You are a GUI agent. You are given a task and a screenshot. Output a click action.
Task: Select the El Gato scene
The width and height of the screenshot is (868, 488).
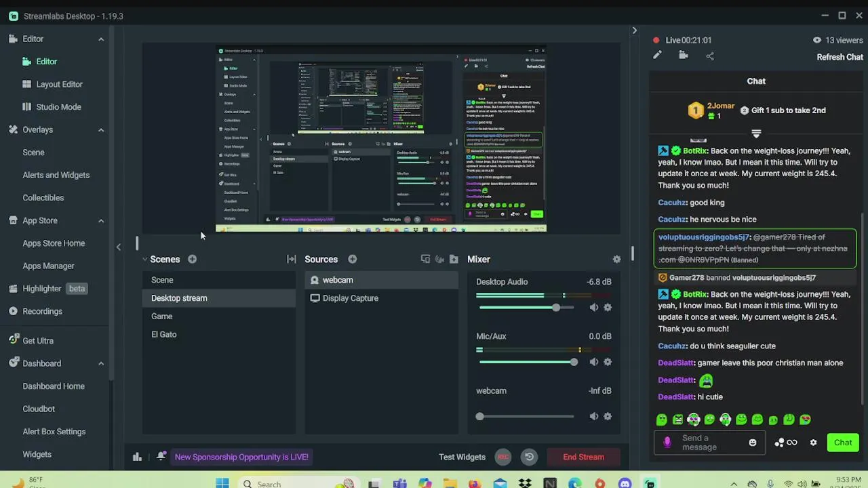click(218, 335)
